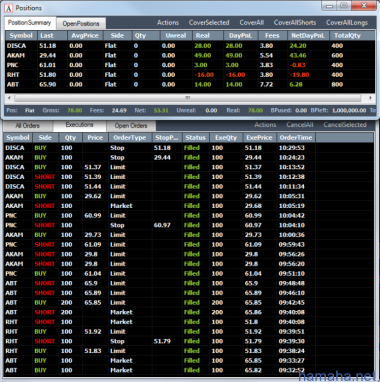Sort executions by Side column header

[x=45, y=138]
